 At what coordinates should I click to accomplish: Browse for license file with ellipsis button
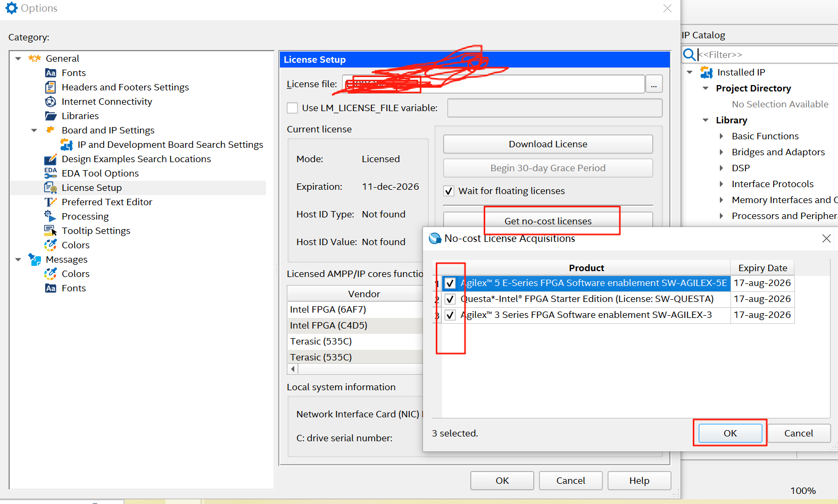pos(654,84)
